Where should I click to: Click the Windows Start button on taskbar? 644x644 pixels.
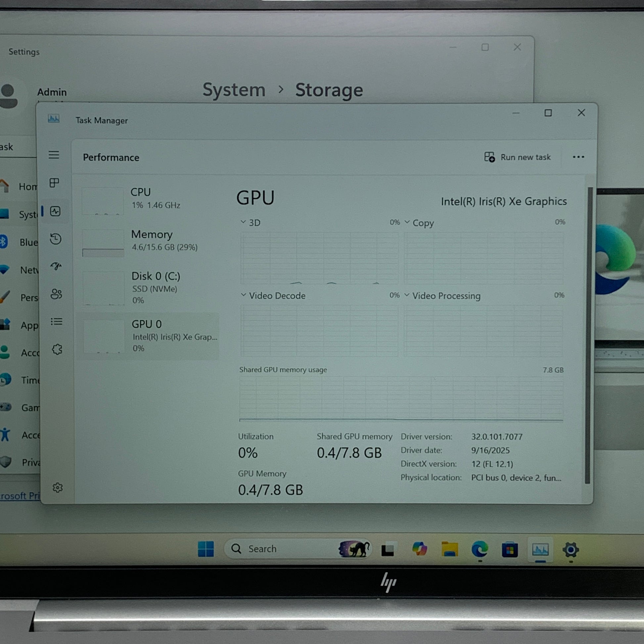point(206,549)
